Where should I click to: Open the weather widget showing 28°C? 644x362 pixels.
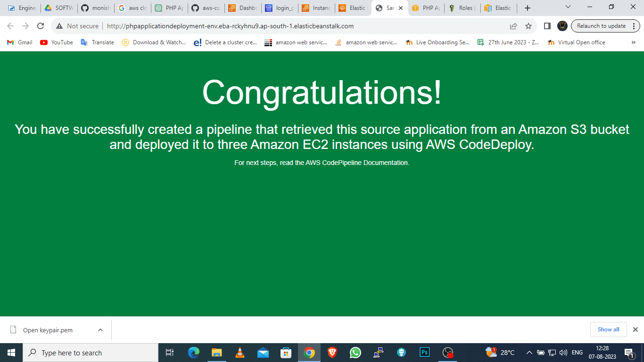pos(500,353)
